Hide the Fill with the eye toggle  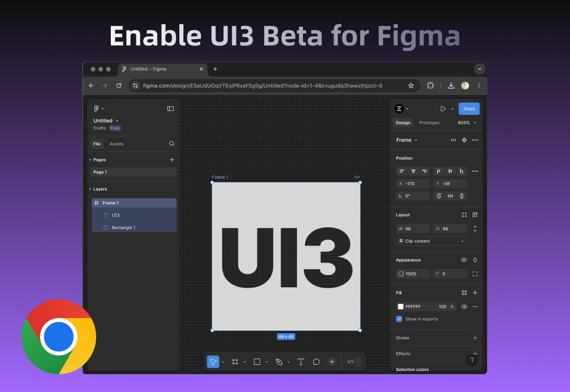coord(464,306)
